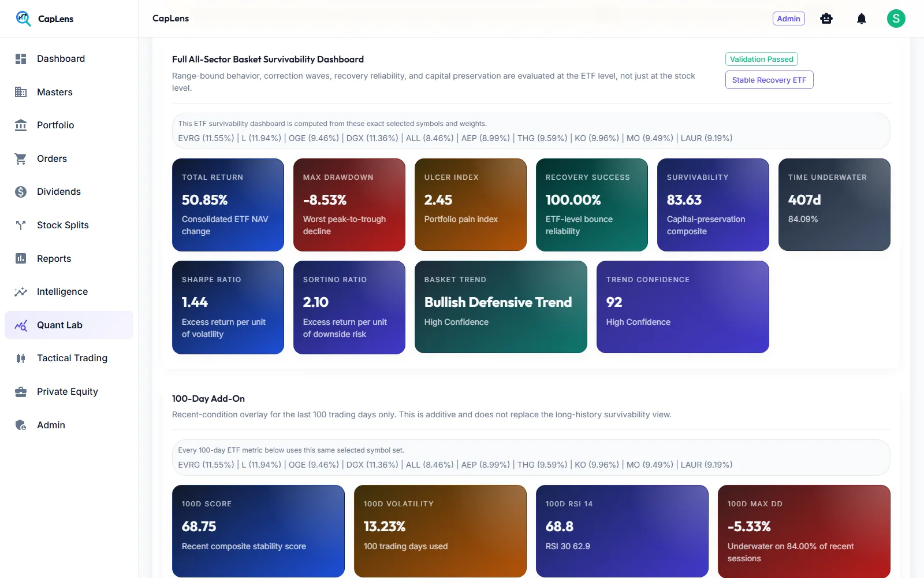
Task: Click the Recovery Success 100.00% card
Action: coord(592,205)
